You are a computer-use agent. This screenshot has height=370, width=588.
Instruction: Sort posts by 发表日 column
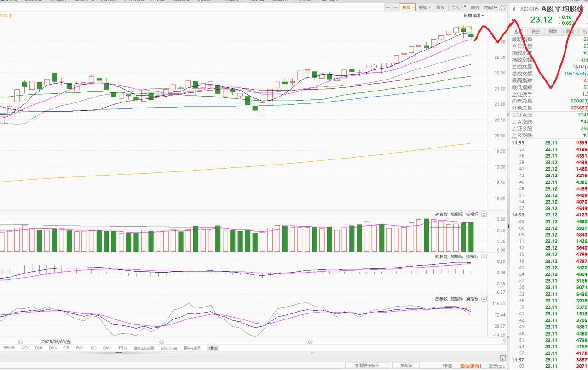tap(496, 366)
